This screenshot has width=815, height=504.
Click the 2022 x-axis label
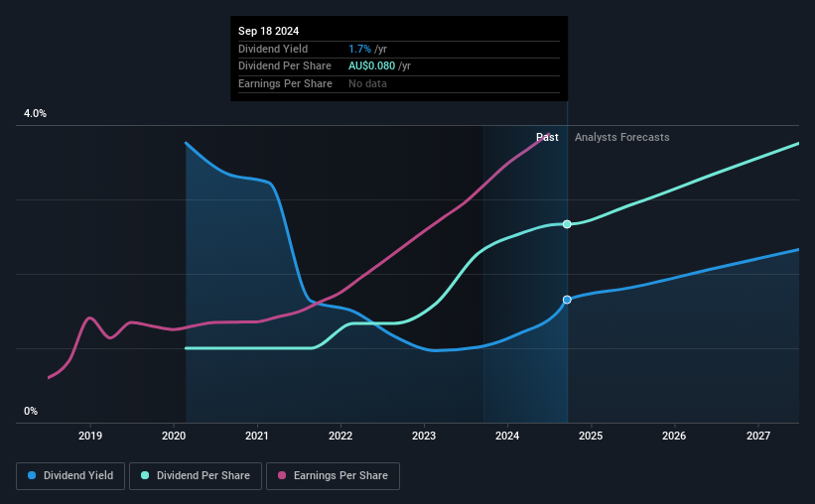(x=340, y=436)
